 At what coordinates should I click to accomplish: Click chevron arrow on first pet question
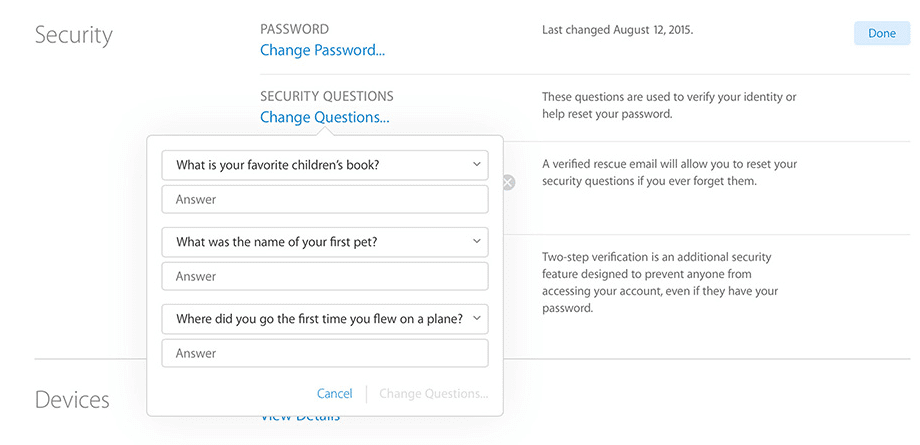(476, 241)
